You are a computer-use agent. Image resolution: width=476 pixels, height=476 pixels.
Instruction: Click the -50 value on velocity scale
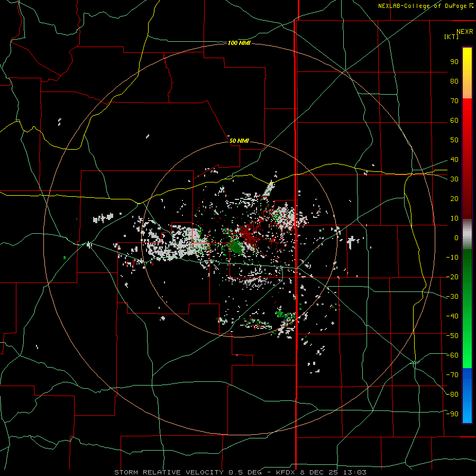(452, 336)
